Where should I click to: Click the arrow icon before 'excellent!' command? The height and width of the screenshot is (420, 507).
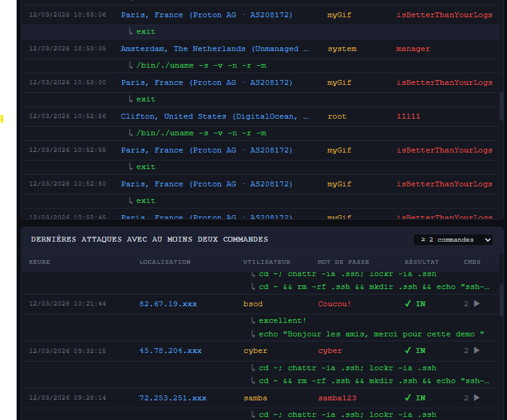[x=253, y=320]
